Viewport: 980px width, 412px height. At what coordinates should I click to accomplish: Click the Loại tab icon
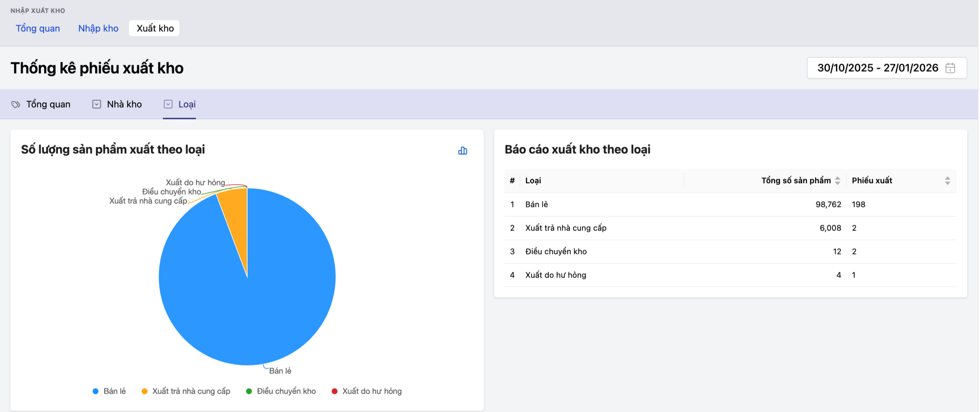click(x=168, y=104)
